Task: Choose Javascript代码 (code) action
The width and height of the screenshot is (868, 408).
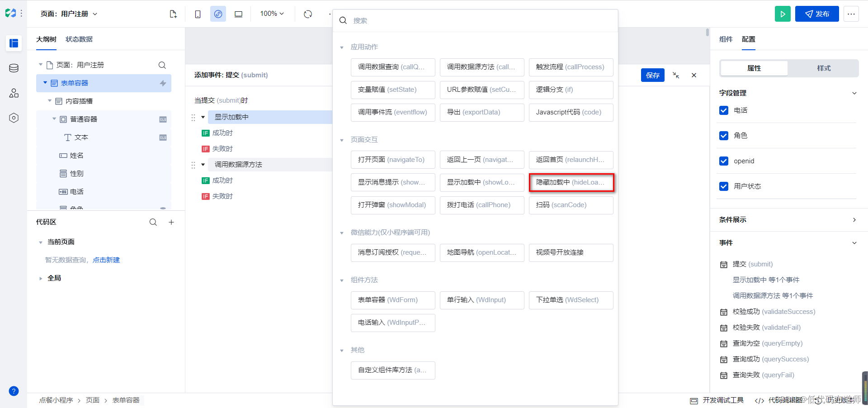Action: (x=571, y=112)
